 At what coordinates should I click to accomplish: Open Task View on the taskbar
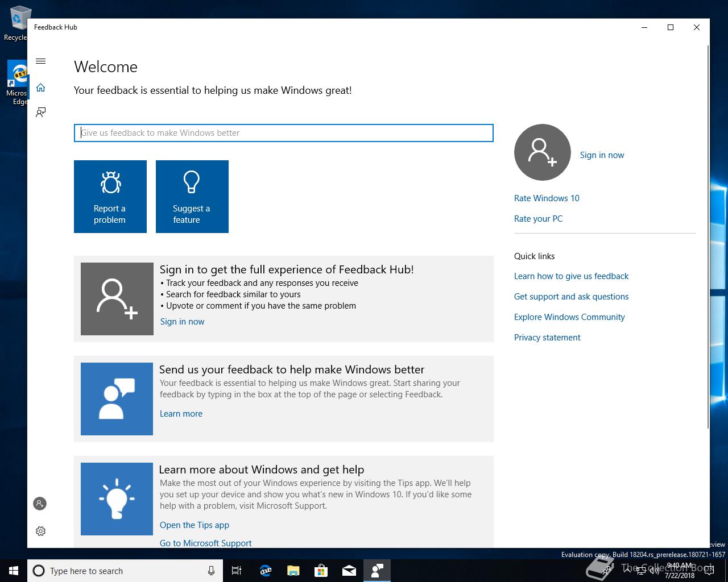pyautogui.click(x=237, y=571)
